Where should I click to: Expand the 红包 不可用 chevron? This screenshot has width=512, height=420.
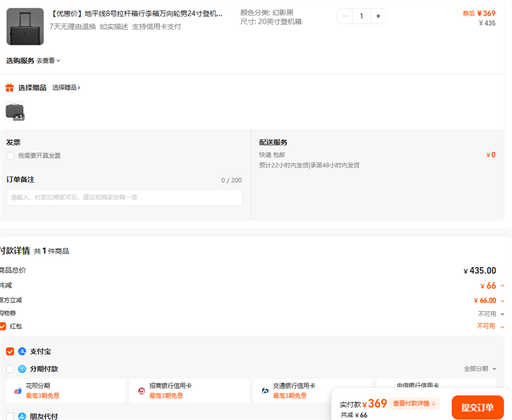(x=502, y=326)
